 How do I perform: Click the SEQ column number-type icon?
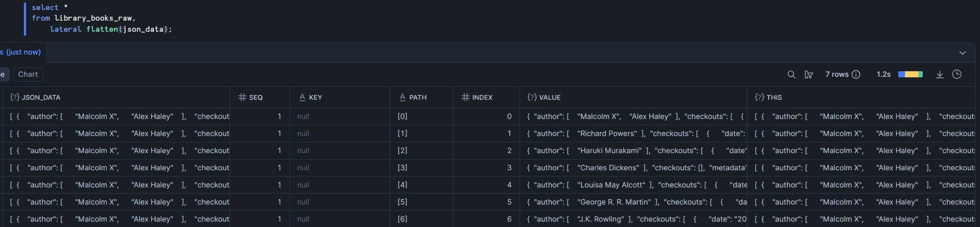point(242,97)
